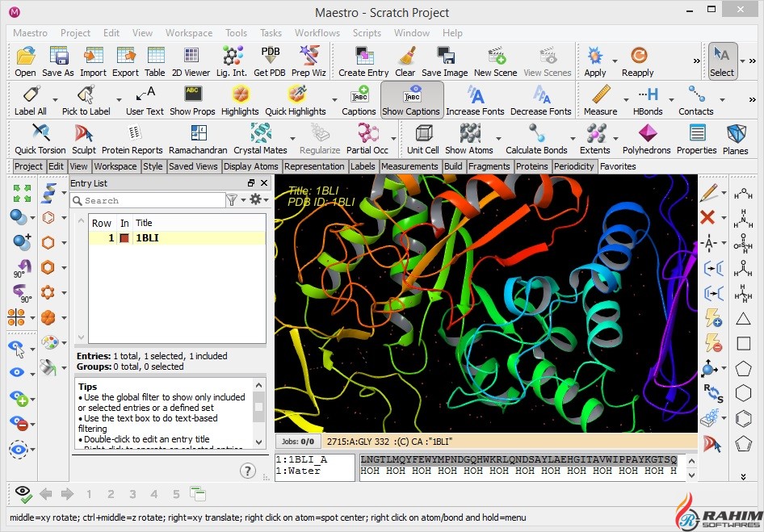This screenshot has width=764, height=532.
Task: Switch to the Representation tab
Action: 314,166
